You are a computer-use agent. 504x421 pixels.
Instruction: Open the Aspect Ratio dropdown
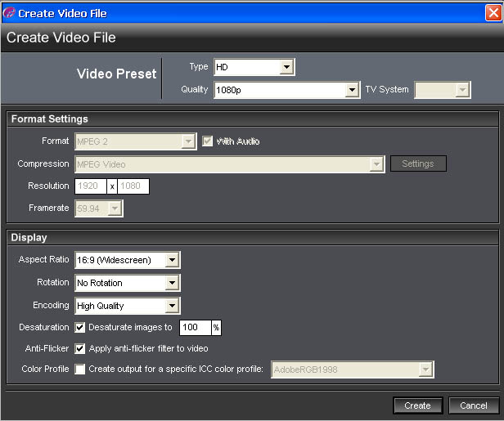click(128, 260)
